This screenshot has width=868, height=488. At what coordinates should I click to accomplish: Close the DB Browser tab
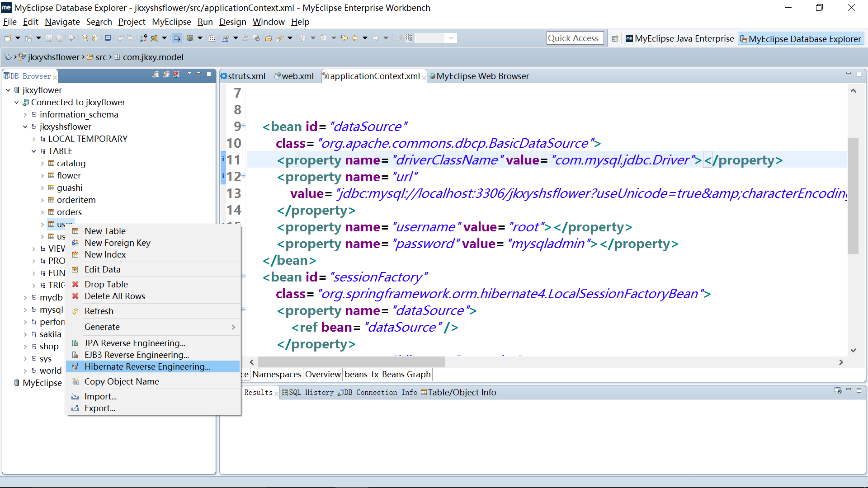click(x=55, y=77)
